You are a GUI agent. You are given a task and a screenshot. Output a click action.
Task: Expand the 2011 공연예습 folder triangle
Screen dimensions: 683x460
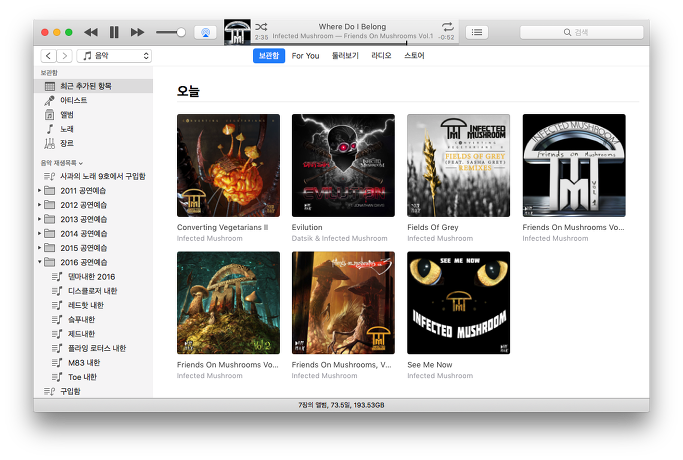pyautogui.click(x=39, y=190)
